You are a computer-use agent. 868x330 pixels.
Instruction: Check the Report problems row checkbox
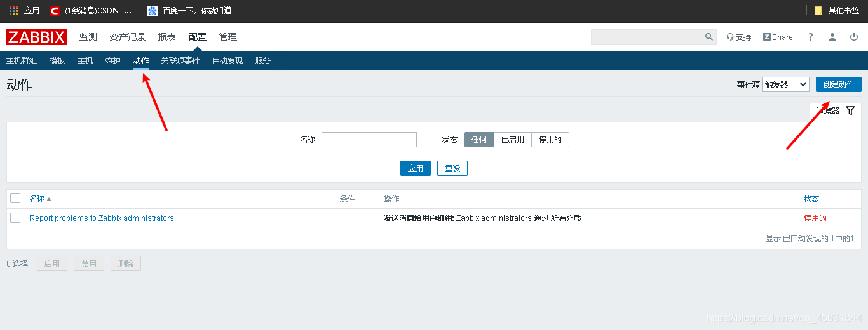[15, 218]
